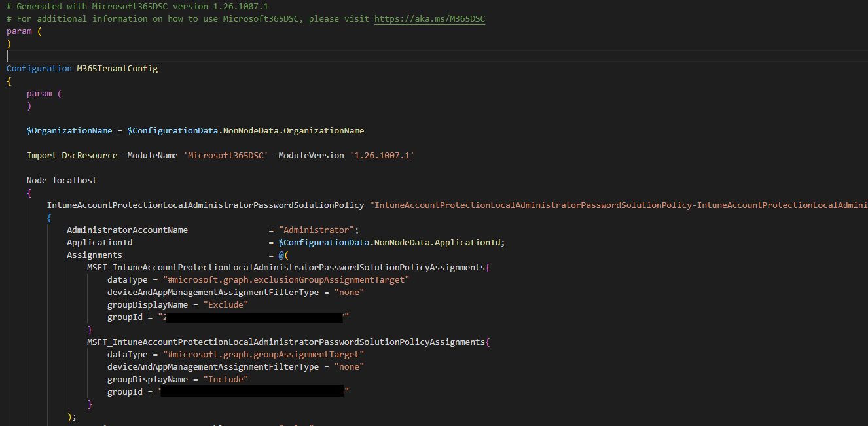Click the "Include" groupDisplayName value
Screen dimensions: 868x426
click(x=226, y=379)
